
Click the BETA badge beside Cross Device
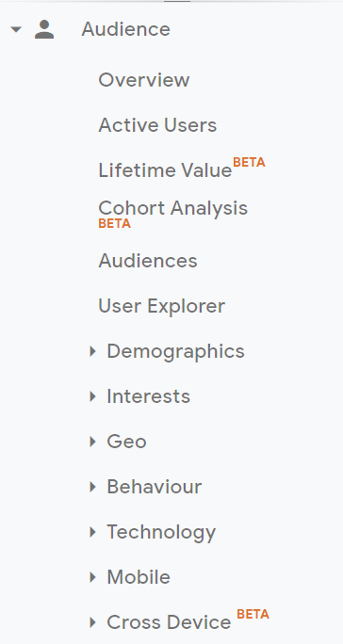(x=253, y=615)
